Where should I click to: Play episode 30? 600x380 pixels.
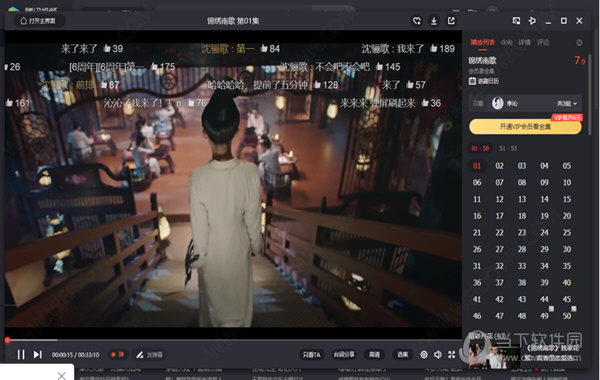(x=567, y=249)
